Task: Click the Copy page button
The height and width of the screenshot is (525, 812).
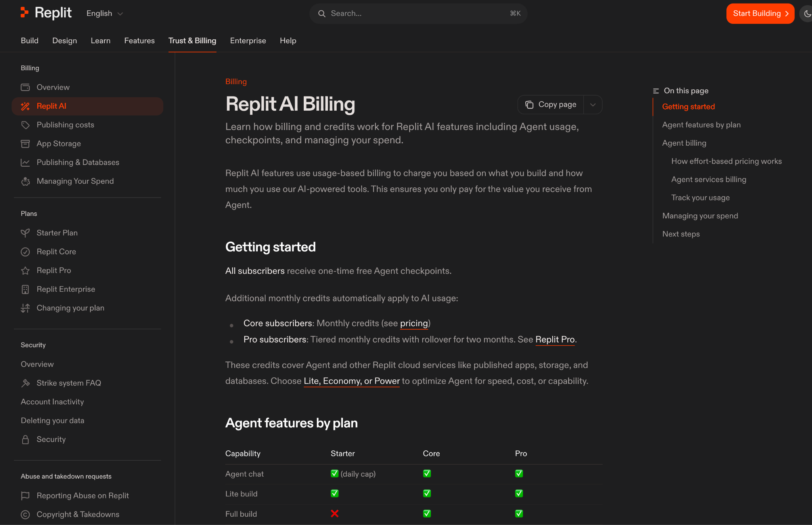Action: tap(551, 105)
